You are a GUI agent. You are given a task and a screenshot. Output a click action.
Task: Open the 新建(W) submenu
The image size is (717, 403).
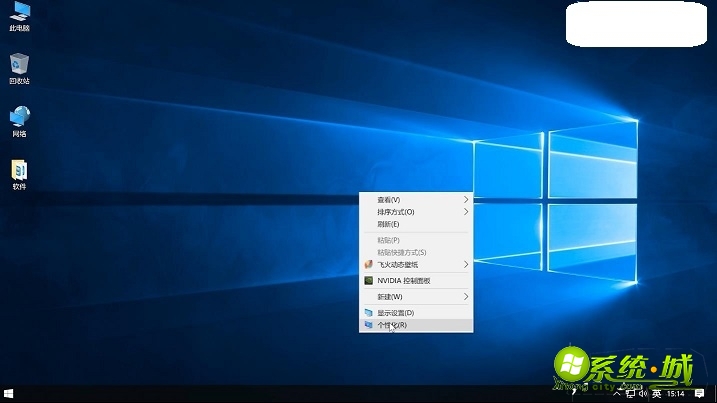click(x=416, y=297)
